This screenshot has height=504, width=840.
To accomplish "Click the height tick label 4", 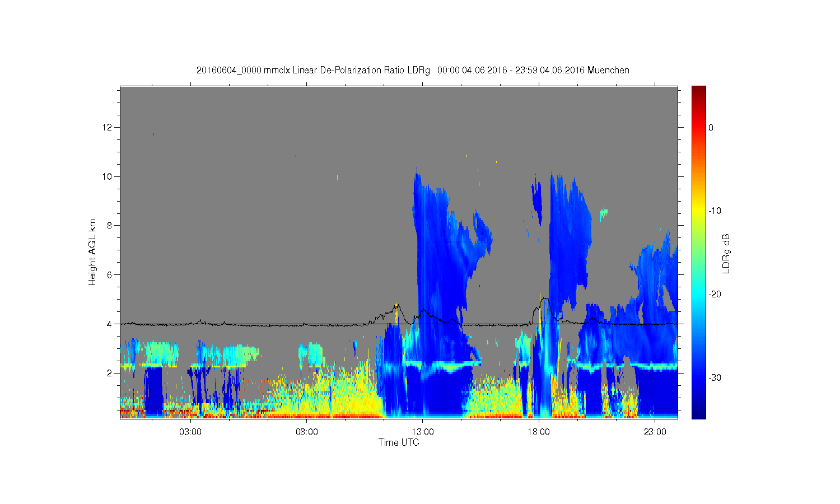I will pyautogui.click(x=110, y=324).
